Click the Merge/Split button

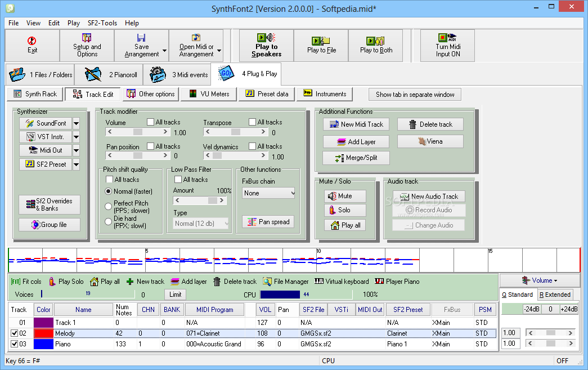[x=356, y=158]
